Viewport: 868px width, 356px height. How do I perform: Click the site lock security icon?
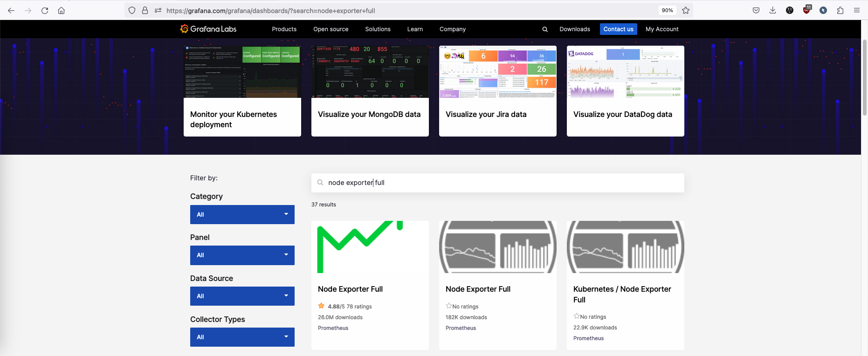pyautogui.click(x=145, y=10)
